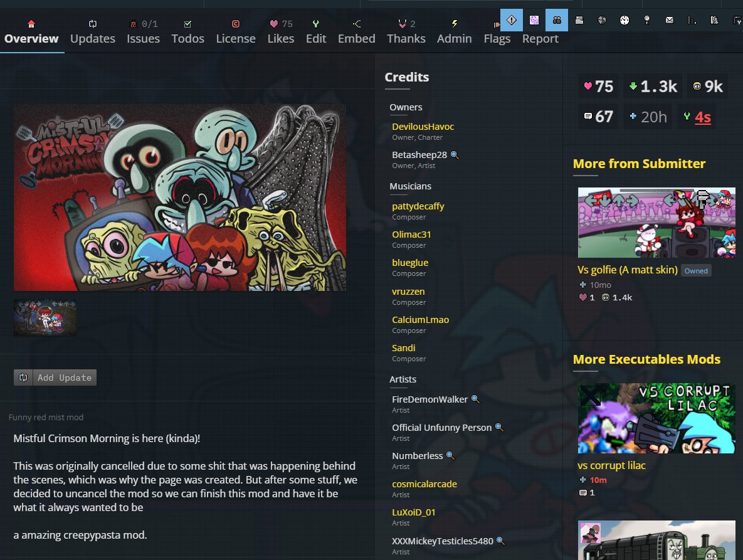Open the Updates tab

coord(93,32)
